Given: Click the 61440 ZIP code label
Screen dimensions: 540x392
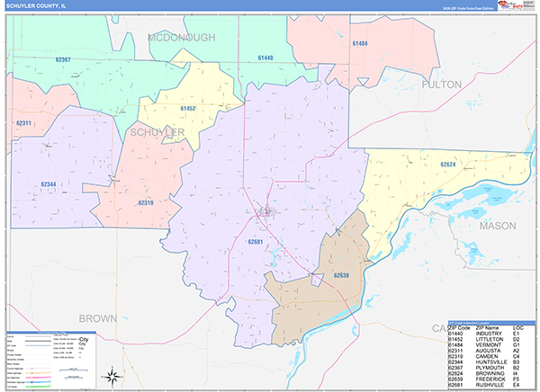Looking at the screenshot, I should 265,58.
